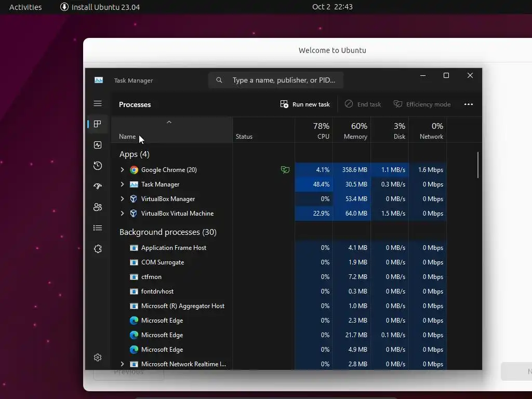Screen dimensions: 532x399
Task: Open the App history sidebar icon
Action: click(x=98, y=166)
